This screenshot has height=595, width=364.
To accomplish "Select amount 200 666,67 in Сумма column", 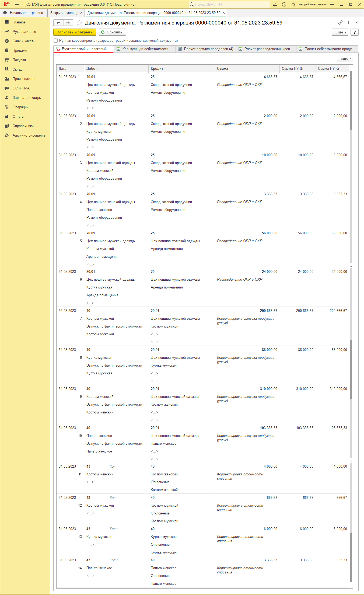I will point(268,311).
